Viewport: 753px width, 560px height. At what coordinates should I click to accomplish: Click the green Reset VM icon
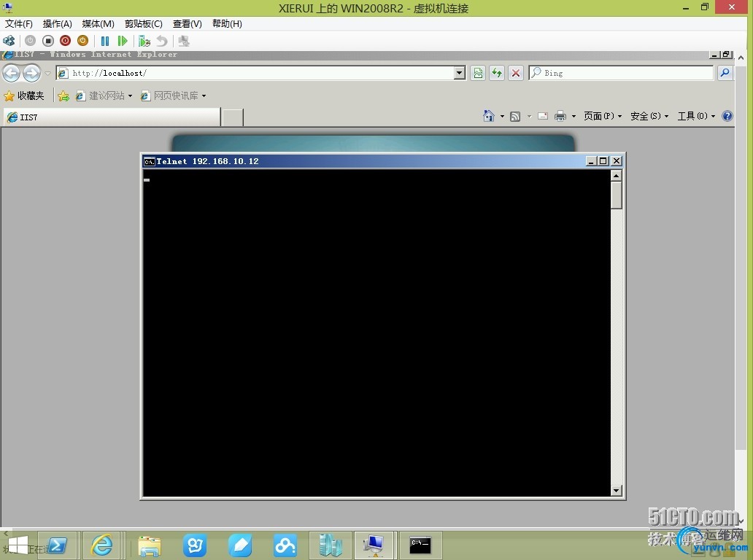(x=123, y=41)
